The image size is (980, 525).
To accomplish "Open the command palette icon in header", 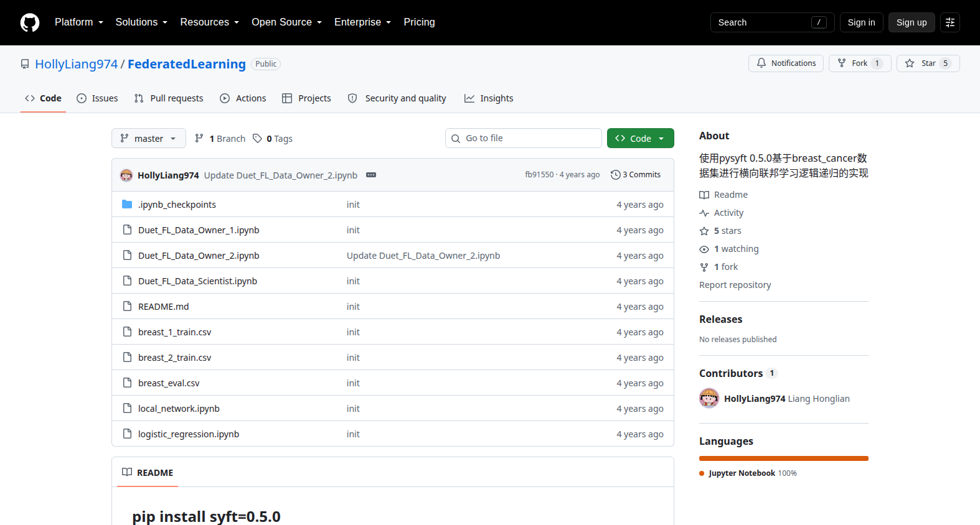I will click(x=950, y=22).
